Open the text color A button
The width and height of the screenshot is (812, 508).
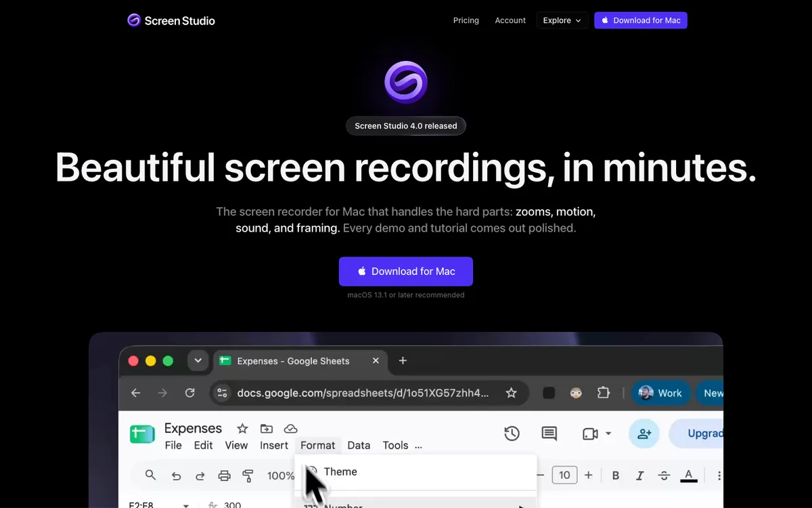coord(689,475)
